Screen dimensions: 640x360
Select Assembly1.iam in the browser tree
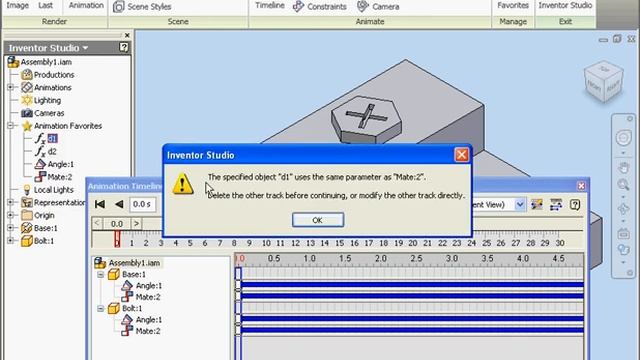point(46,62)
